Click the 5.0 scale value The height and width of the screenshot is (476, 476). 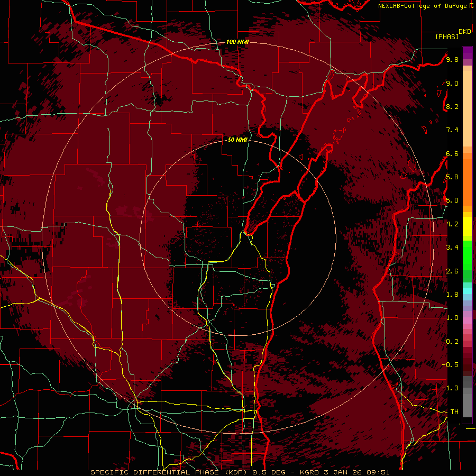452,200
